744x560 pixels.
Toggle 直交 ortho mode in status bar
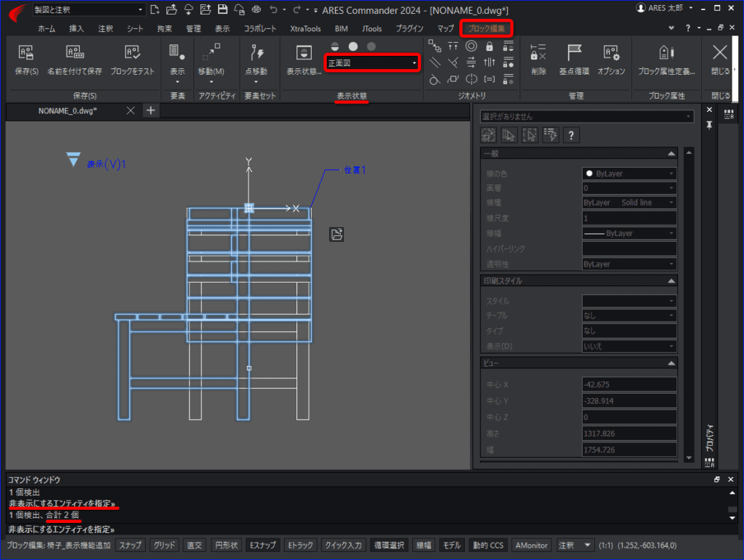195,545
